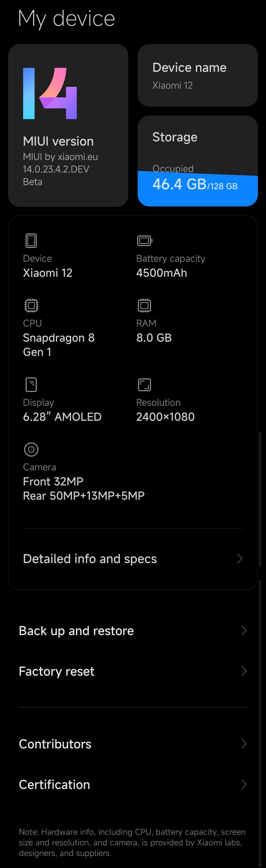The height and width of the screenshot is (868, 266).
Task: Select the Contributors menu entry
Action: pos(133,744)
